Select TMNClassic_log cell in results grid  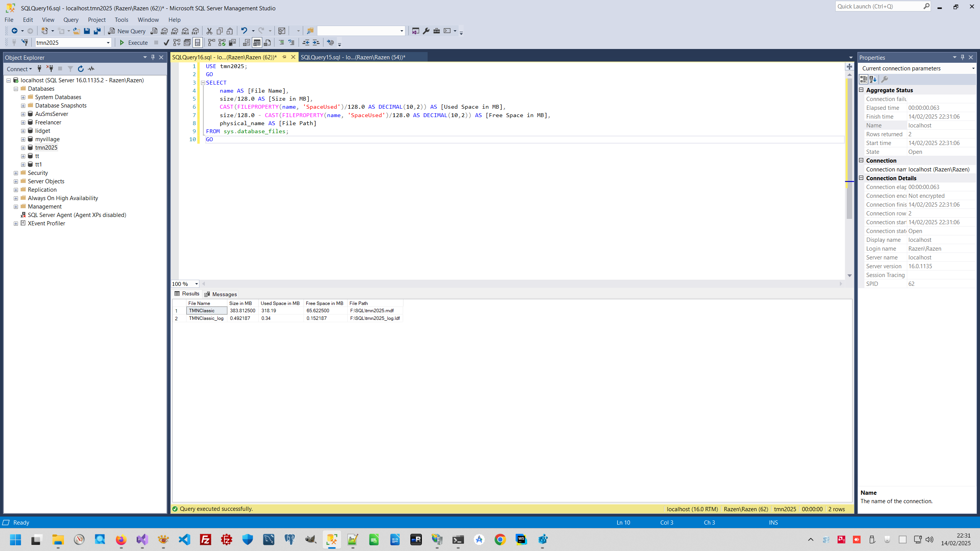point(206,318)
